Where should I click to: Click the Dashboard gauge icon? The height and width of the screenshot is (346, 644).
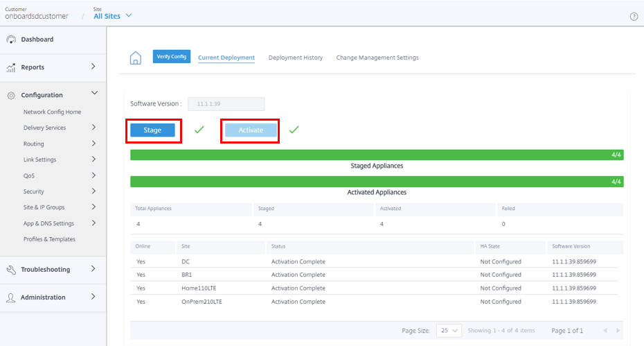pyautogui.click(x=11, y=40)
